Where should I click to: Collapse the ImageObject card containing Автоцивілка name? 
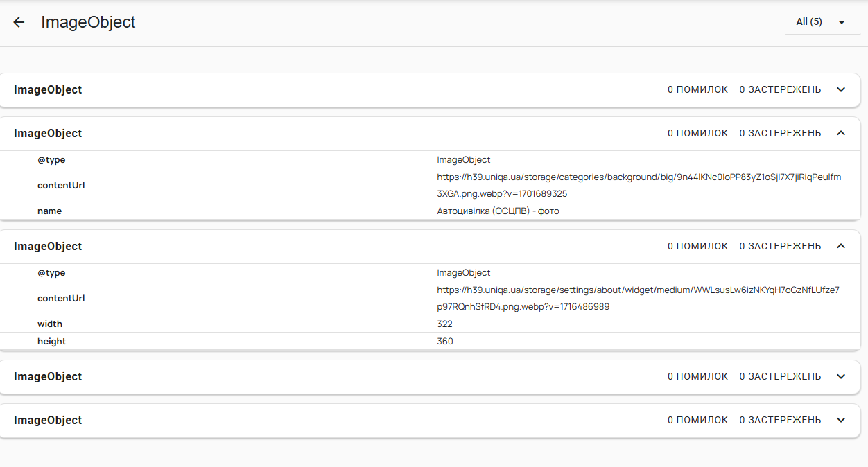[x=841, y=134]
